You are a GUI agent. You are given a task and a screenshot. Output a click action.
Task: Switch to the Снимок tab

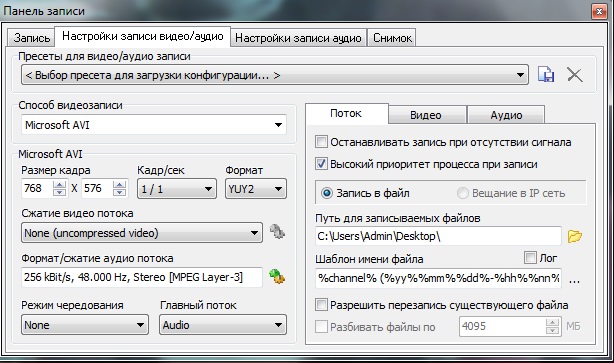coord(392,38)
